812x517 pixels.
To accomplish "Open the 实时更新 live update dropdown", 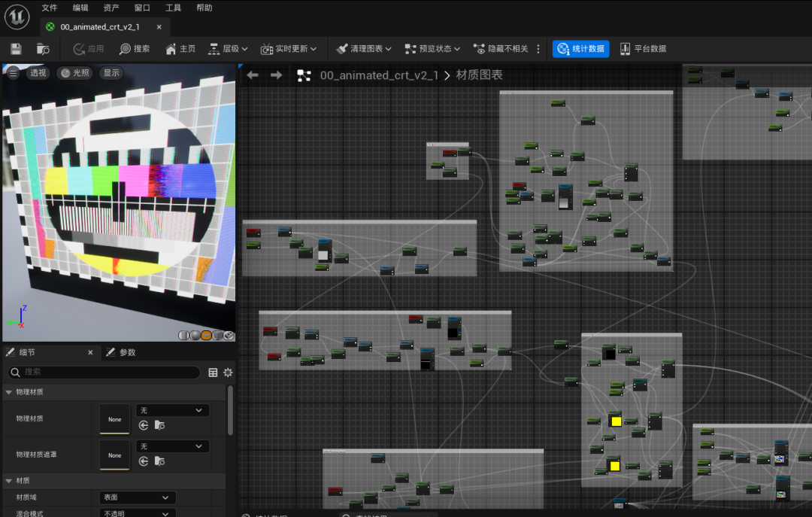I will click(x=289, y=49).
